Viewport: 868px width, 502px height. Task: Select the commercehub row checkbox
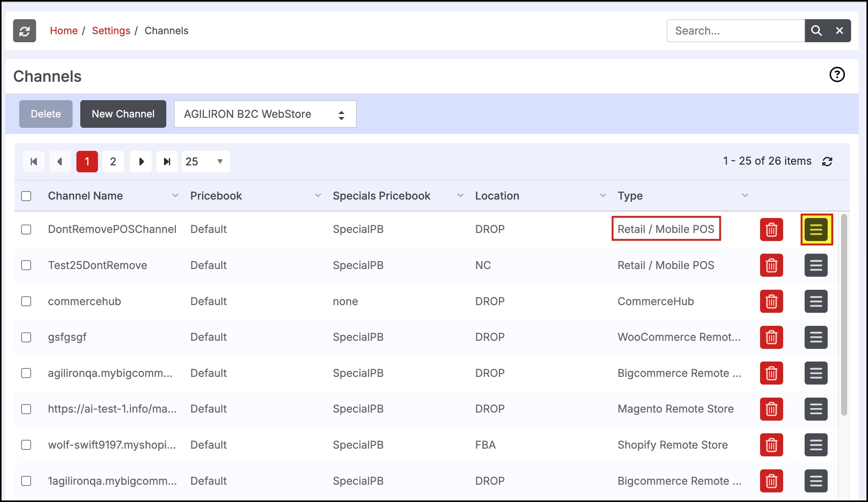(x=26, y=301)
